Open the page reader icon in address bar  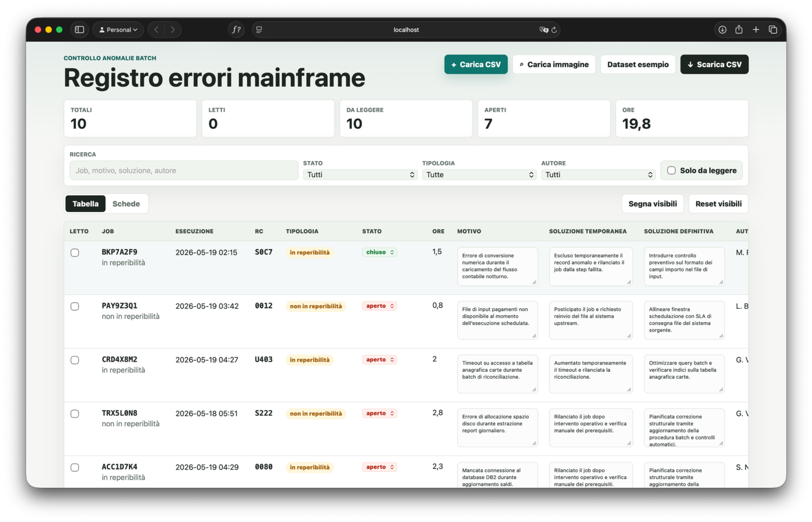pyautogui.click(x=259, y=30)
